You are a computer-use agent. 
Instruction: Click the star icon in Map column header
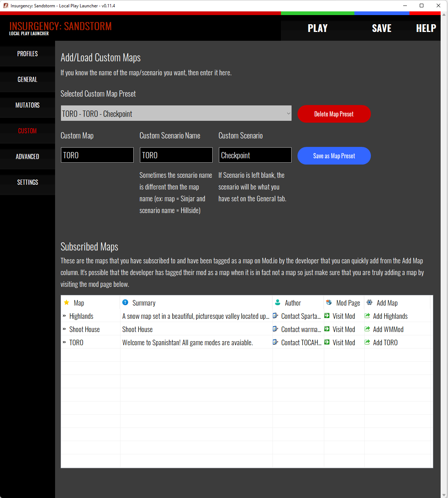pos(66,303)
